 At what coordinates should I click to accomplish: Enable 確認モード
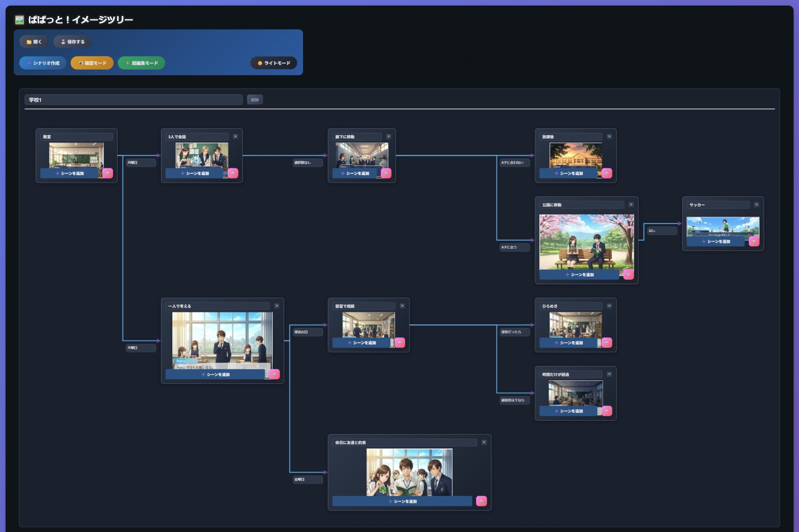tap(92, 63)
